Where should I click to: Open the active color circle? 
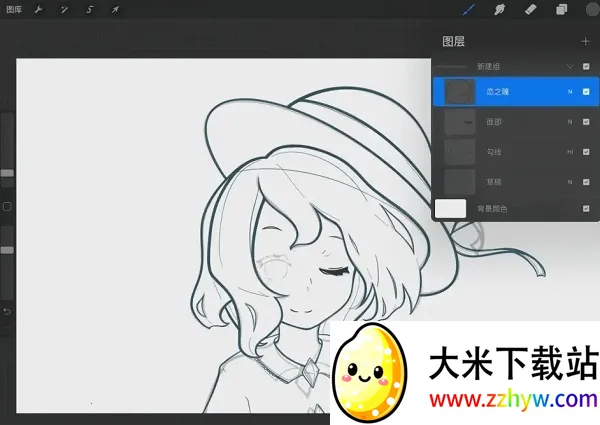tap(593, 10)
